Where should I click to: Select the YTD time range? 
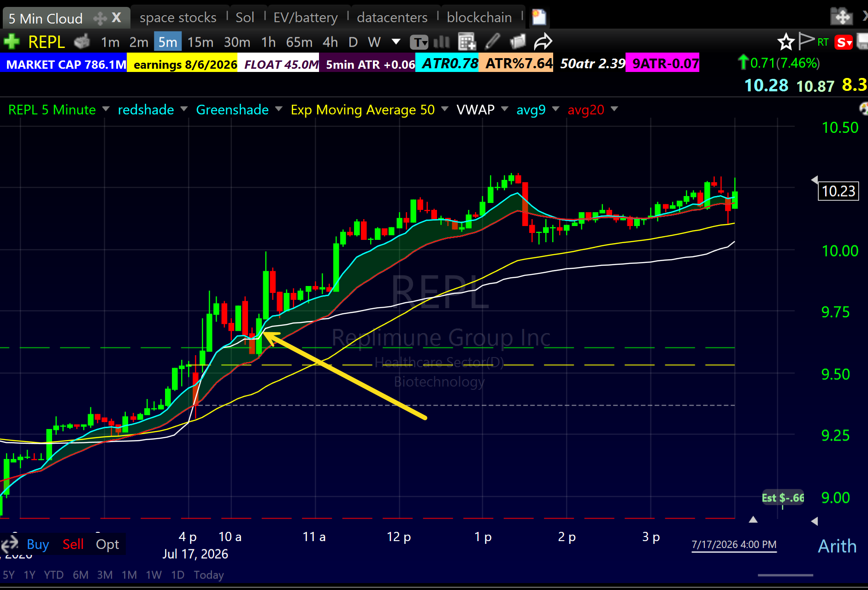coord(53,575)
